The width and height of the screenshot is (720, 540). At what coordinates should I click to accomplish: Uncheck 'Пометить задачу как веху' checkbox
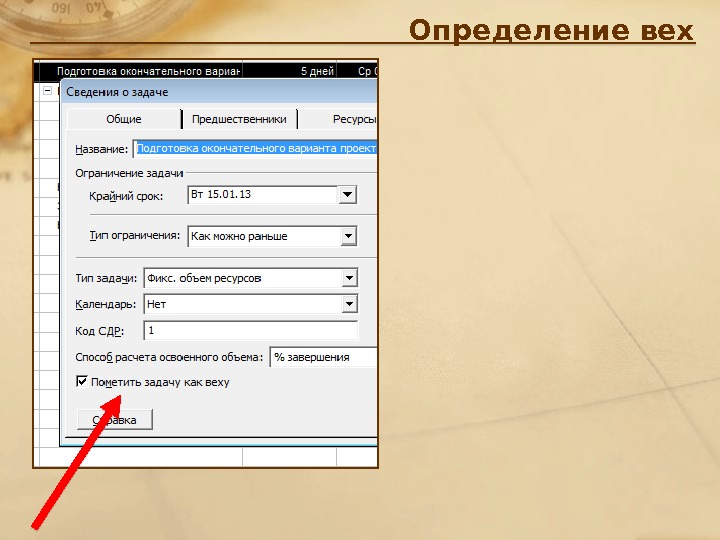pos(82,382)
